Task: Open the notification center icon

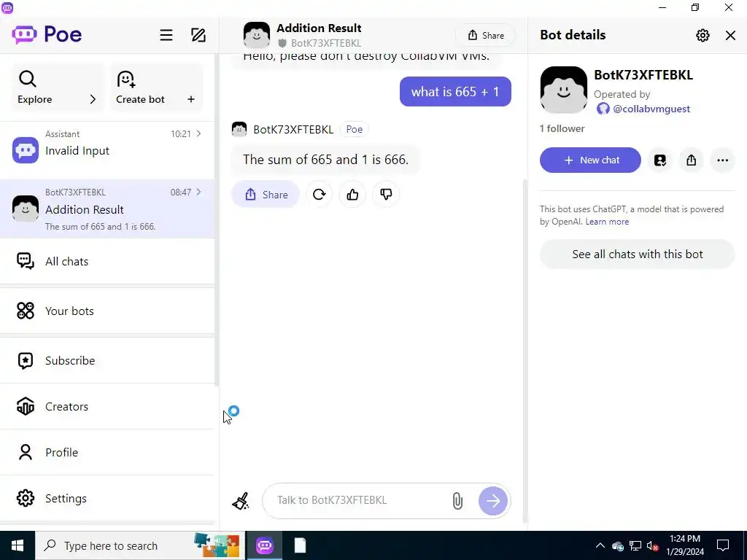Action: (723, 545)
